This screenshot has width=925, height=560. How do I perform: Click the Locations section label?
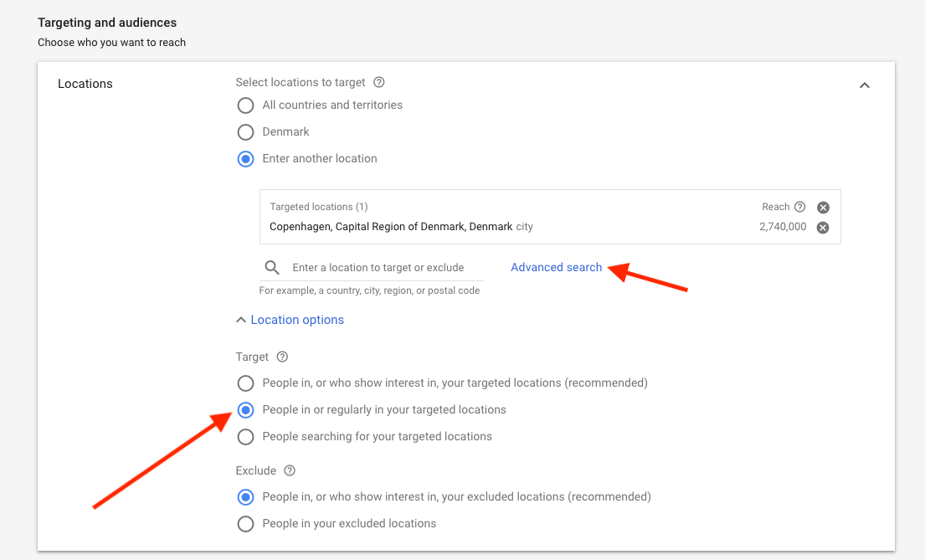[85, 84]
